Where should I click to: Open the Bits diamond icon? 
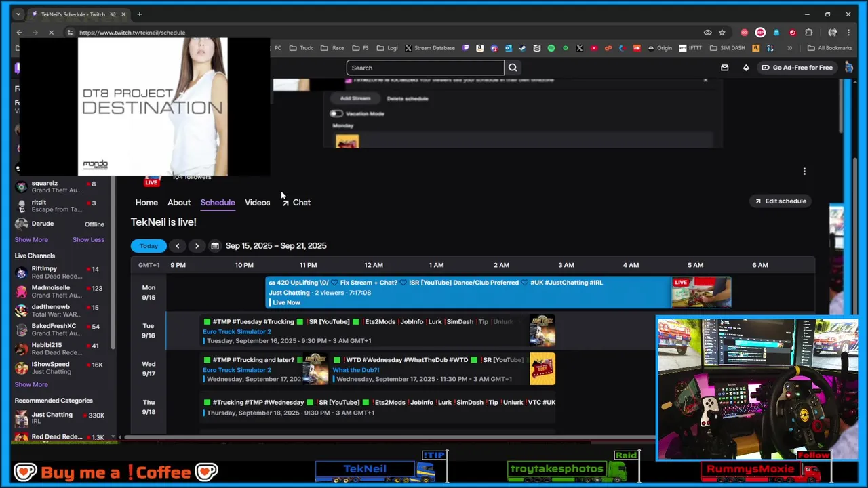tap(746, 68)
